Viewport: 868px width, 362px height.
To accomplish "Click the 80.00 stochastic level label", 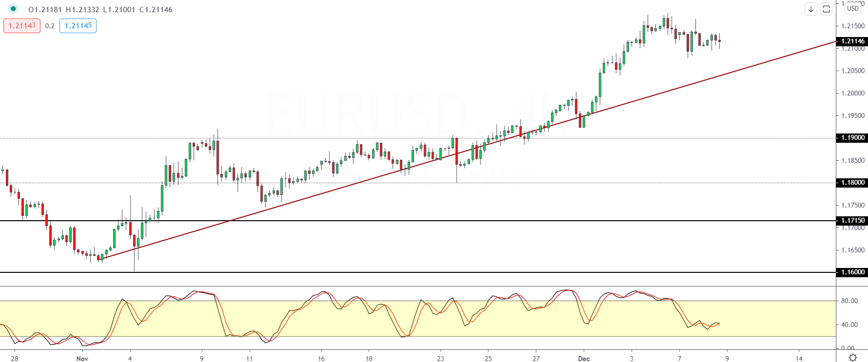I will pos(849,301).
